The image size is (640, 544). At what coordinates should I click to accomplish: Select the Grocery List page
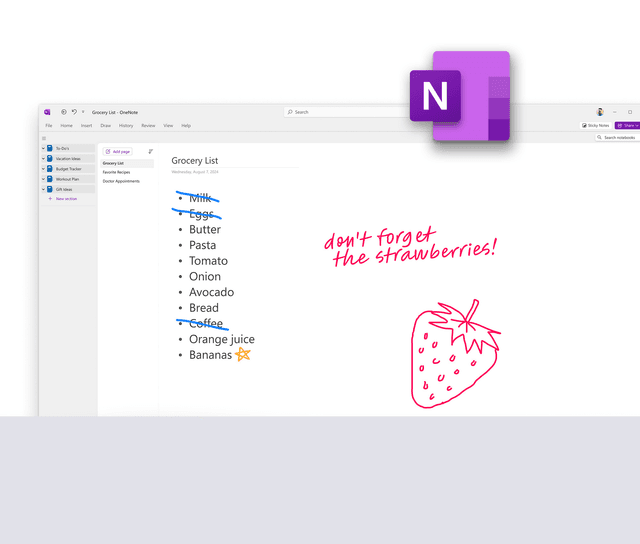pyautogui.click(x=127, y=163)
